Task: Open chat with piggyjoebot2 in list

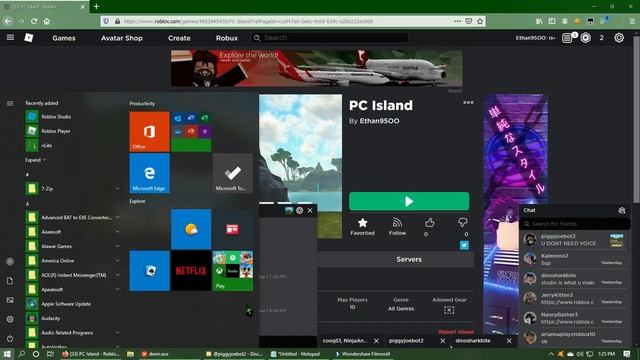Action: (575, 240)
